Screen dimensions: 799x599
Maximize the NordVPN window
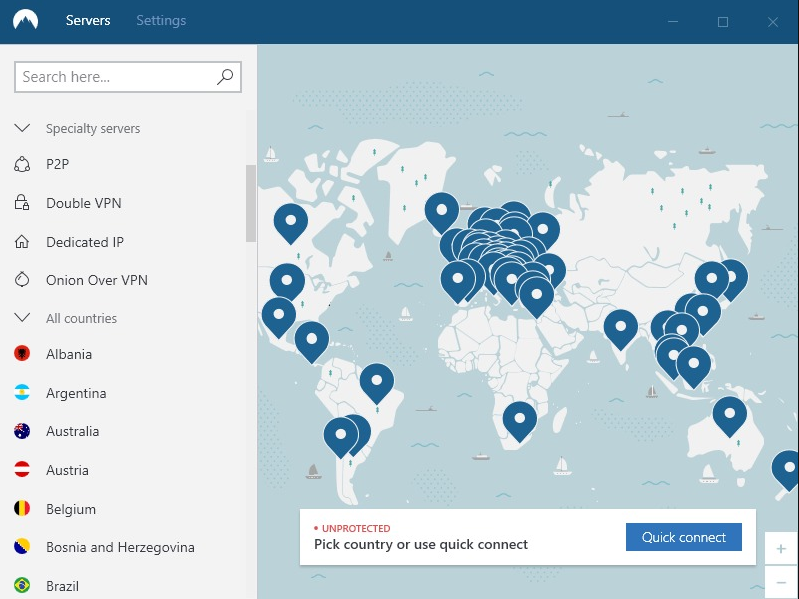click(723, 21)
